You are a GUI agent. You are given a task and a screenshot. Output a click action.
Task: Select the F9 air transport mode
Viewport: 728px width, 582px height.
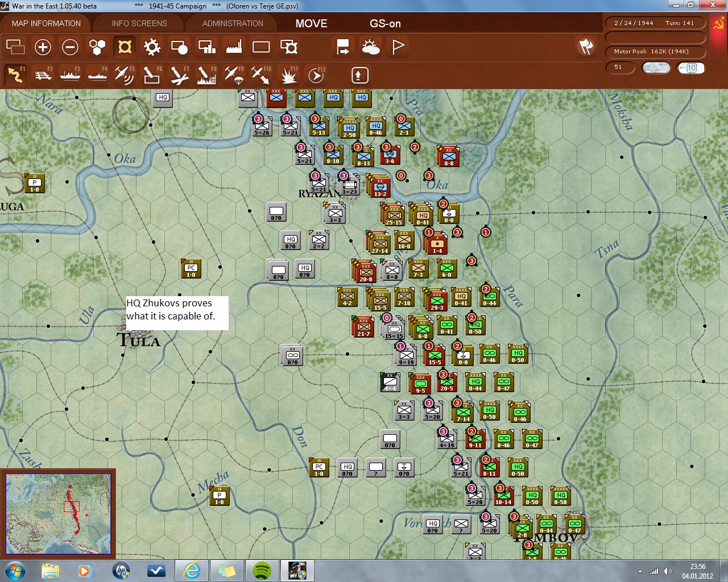(x=234, y=74)
